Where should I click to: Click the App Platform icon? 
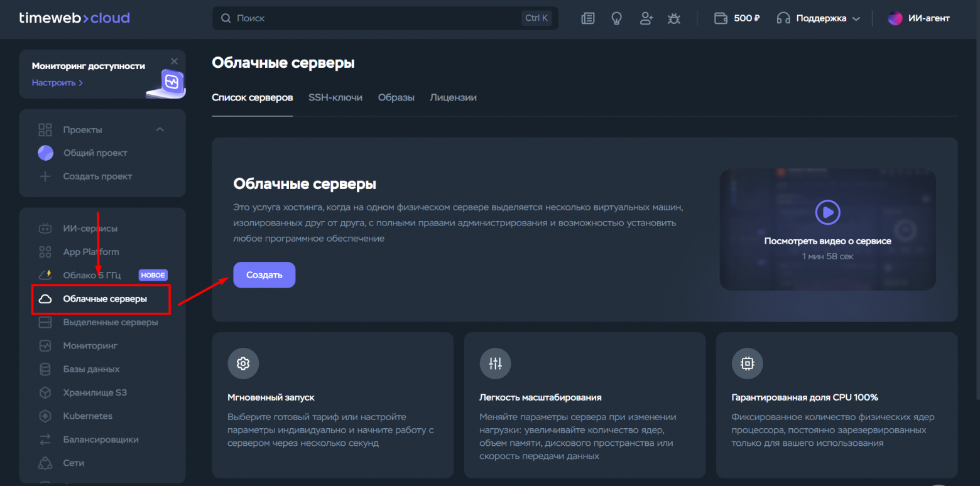point(45,252)
